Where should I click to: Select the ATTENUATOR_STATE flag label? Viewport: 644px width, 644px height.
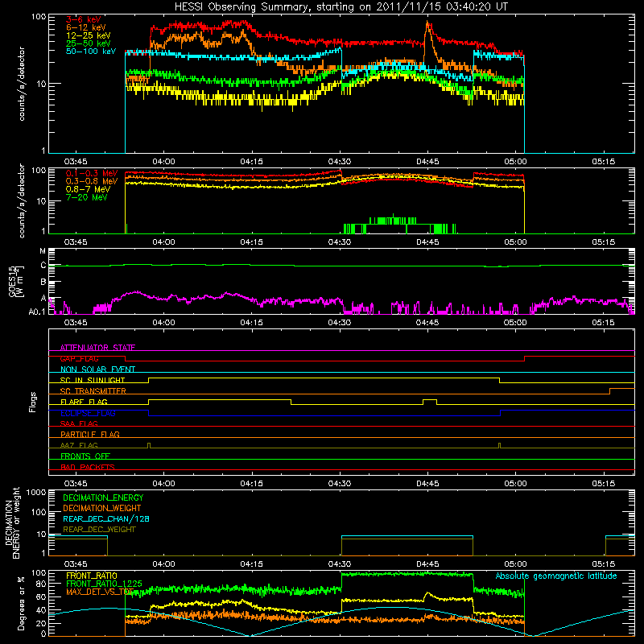(x=97, y=348)
